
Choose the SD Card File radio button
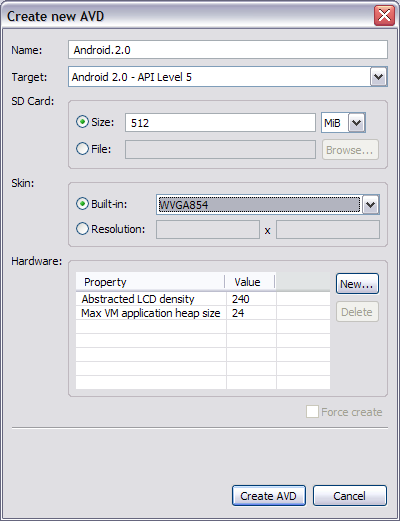tap(82, 149)
